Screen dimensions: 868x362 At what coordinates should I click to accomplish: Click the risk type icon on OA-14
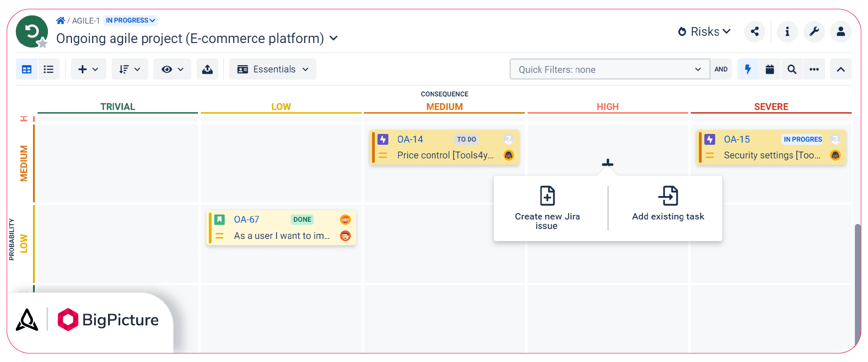(x=383, y=139)
